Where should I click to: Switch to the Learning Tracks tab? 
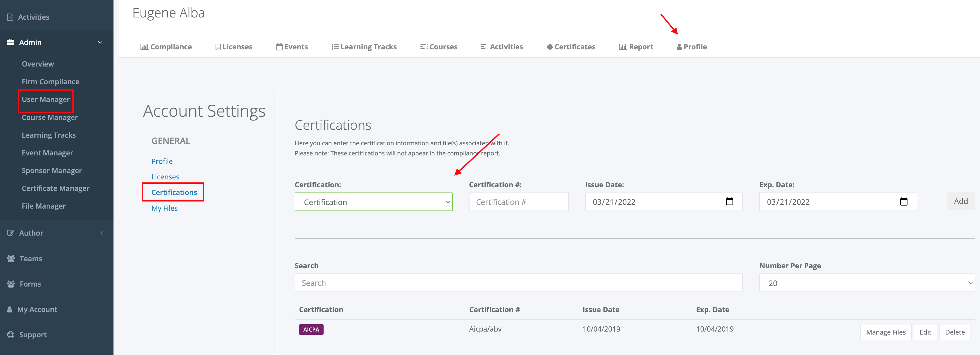pos(364,47)
